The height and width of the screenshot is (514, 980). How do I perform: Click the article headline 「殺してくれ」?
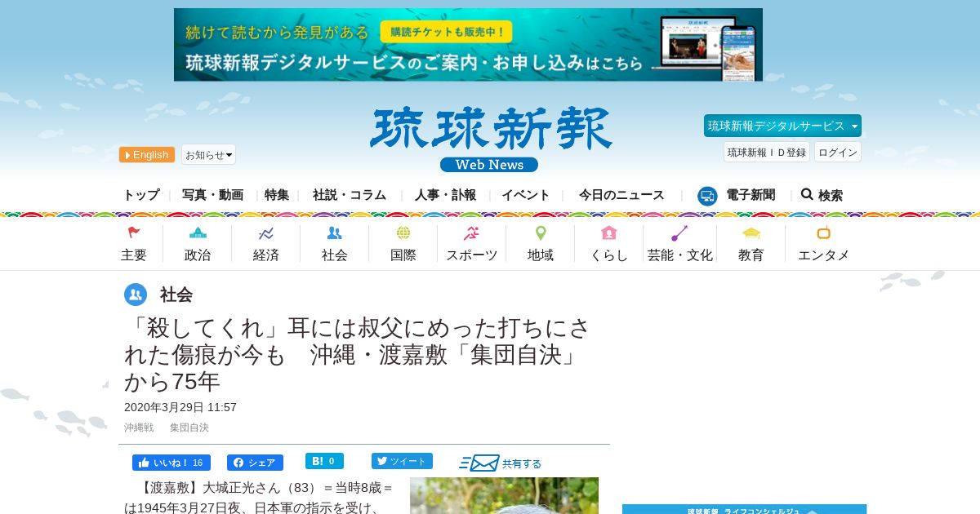357,355
